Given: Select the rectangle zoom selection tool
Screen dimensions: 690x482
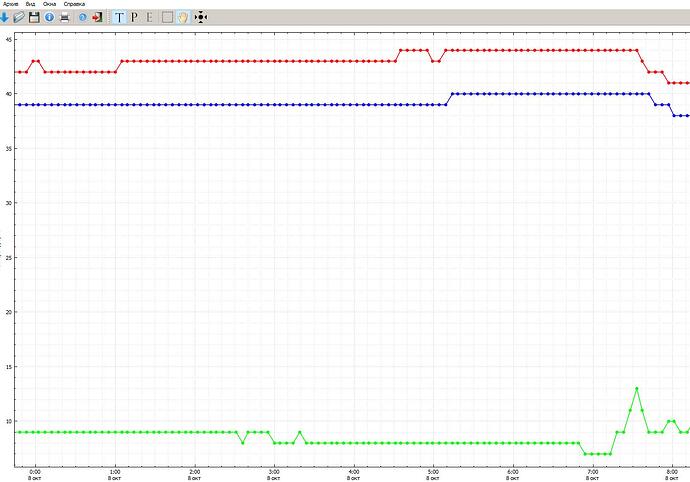Looking at the screenshot, I should [x=167, y=18].
